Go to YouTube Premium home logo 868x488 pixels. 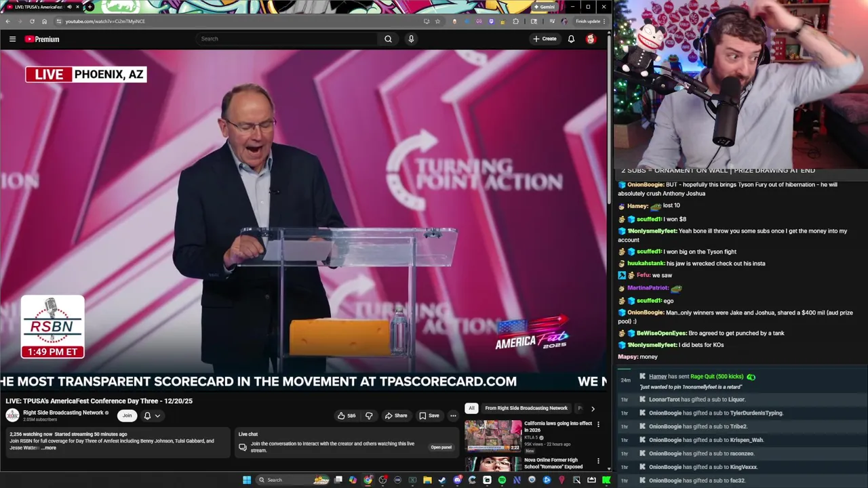(42, 39)
